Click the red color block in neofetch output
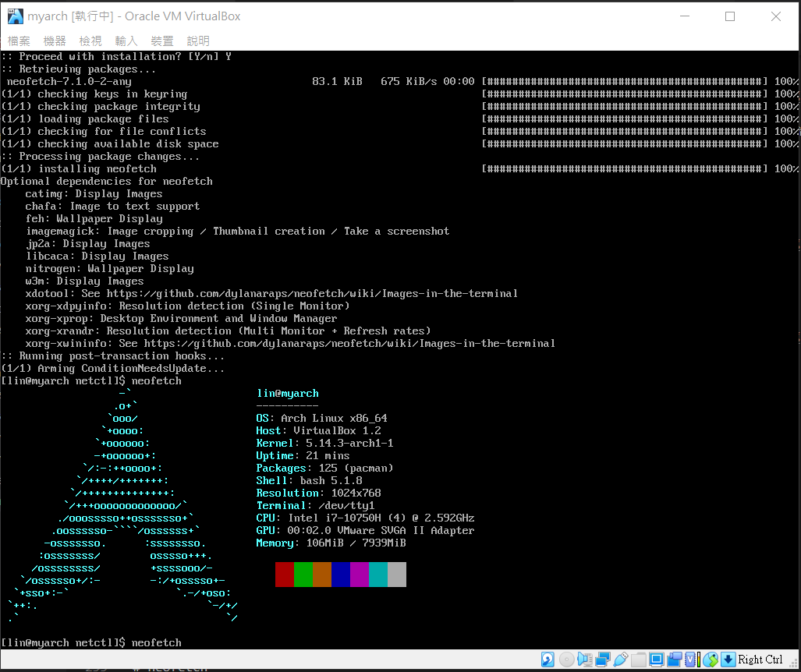The image size is (801, 672). pos(285,575)
